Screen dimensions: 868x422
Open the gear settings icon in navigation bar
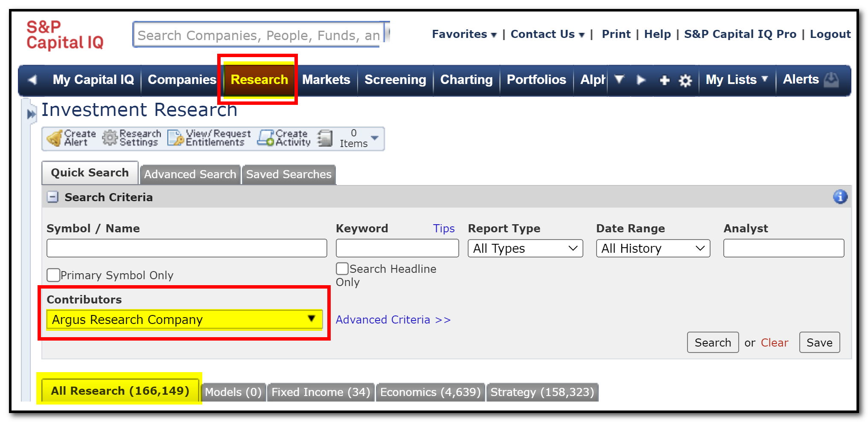click(685, 80)
